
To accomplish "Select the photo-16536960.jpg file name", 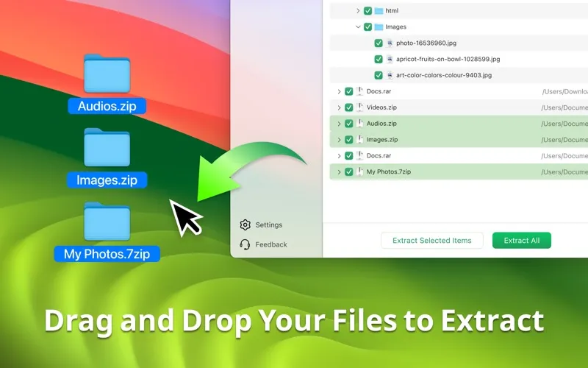I will point(426,43).
